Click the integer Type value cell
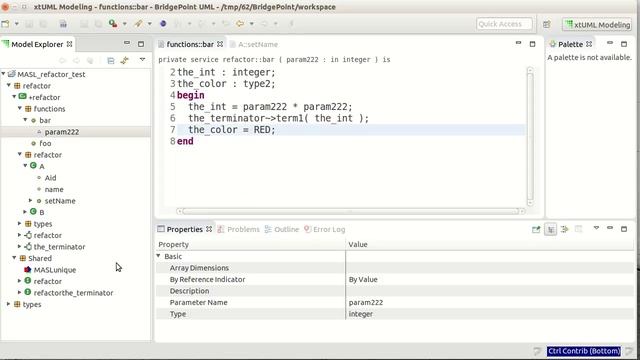640x360 pixels. pyautogui.click(x=490, y=314)
